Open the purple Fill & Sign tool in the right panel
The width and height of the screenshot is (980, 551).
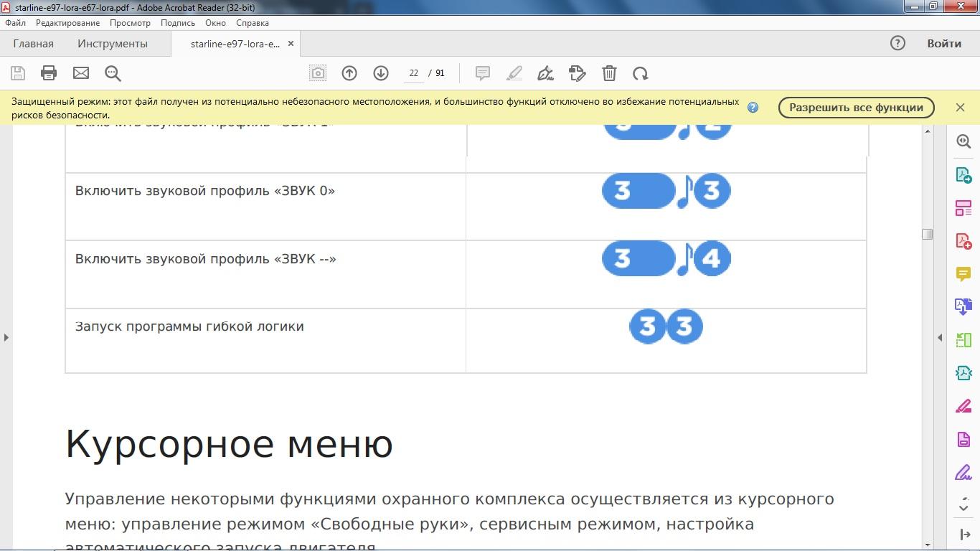[963, 472]
